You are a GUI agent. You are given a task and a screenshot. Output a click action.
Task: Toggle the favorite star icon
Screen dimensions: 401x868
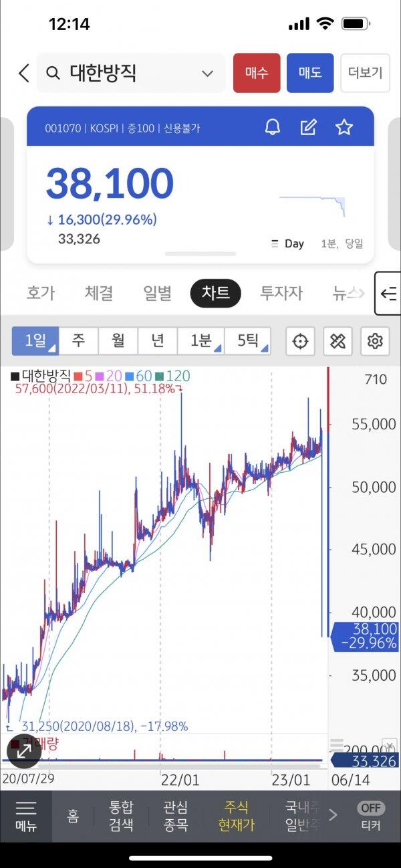pos(344,127)
